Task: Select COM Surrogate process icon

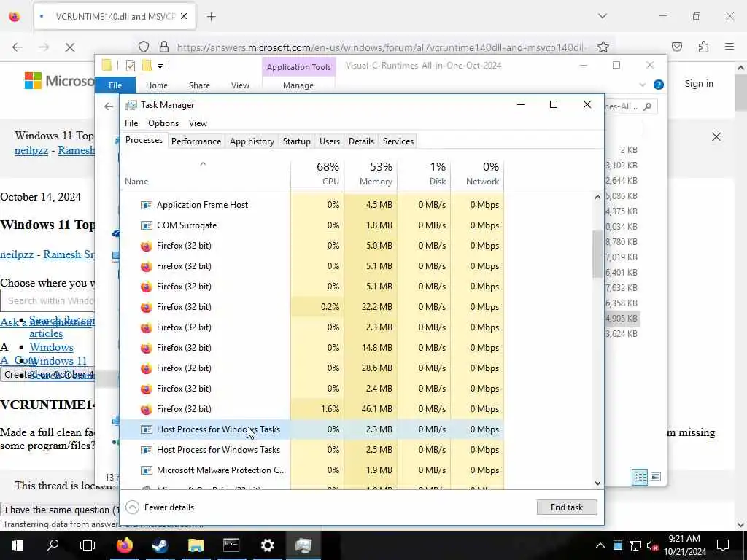Action: (146, 225)
